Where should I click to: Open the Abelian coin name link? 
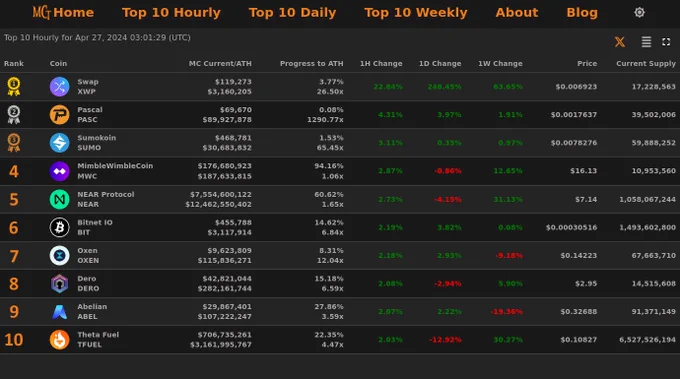click(x=92, y=306)
